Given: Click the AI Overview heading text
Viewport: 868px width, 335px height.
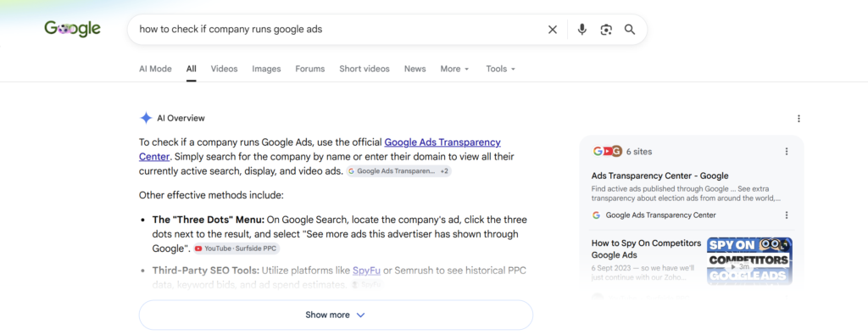Looking at the screenshot, I should [x=181, y=118].
